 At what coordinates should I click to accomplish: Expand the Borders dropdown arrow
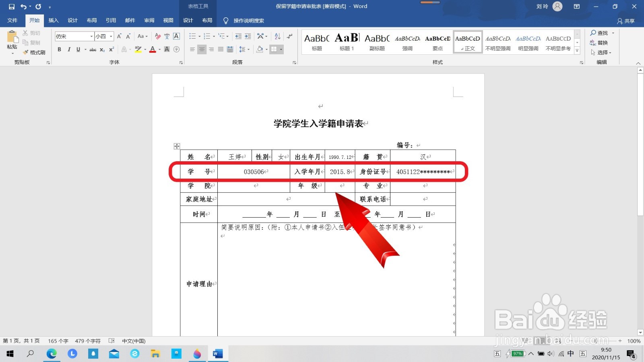281,49
